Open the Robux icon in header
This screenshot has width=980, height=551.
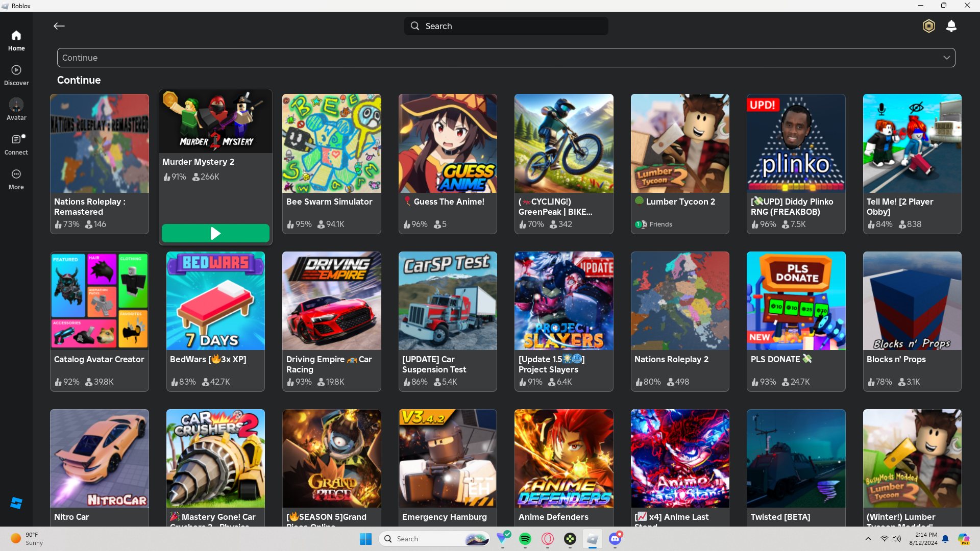click(928, 26)
